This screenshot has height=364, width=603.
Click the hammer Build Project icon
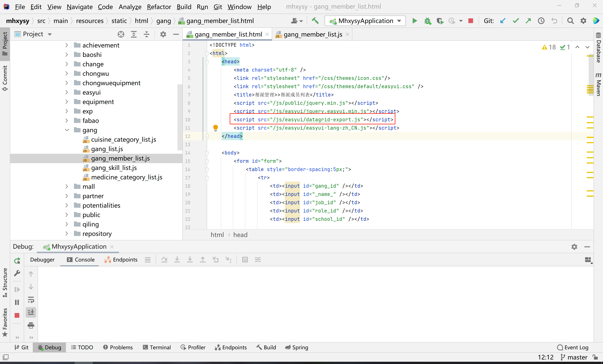[x=315, y=21]
